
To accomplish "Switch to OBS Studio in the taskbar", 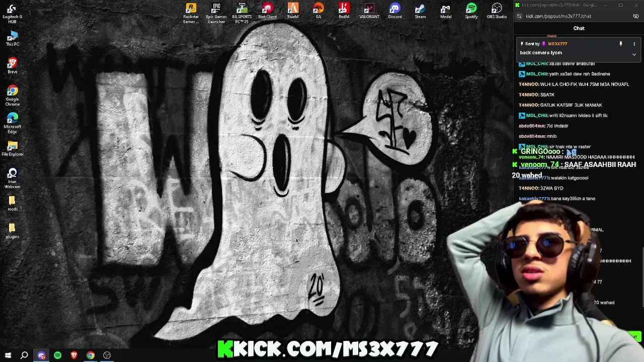I will coord(107,355).
